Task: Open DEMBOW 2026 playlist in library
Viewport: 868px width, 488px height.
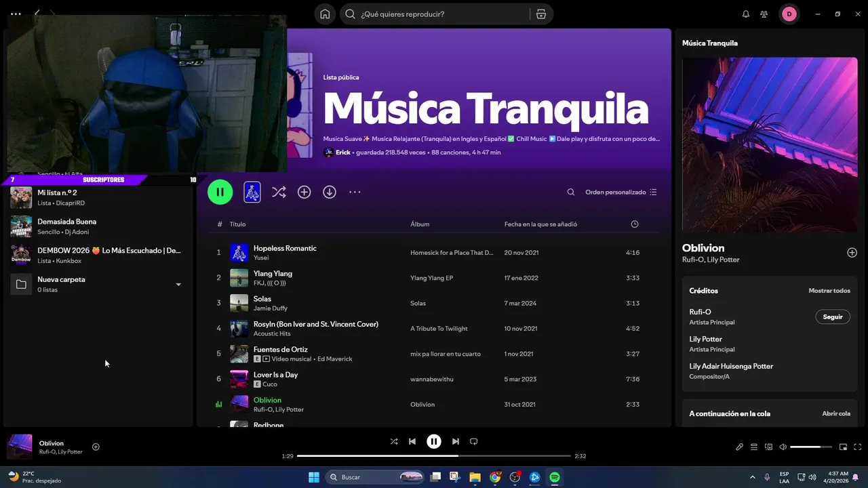Action: tap(98, 255)
